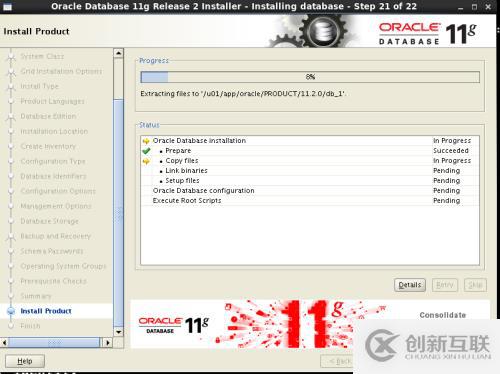
Task: Minimize the installer window
Action: [x=461, y=7]
